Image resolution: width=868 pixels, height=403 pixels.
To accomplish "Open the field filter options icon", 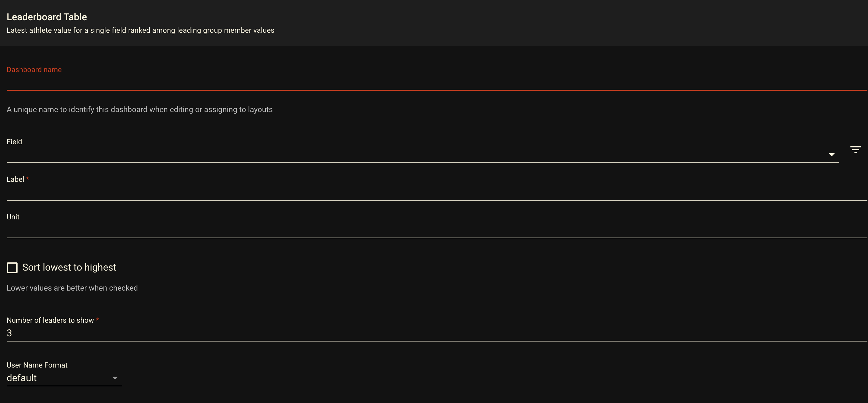I will click(x=855, y=149).
